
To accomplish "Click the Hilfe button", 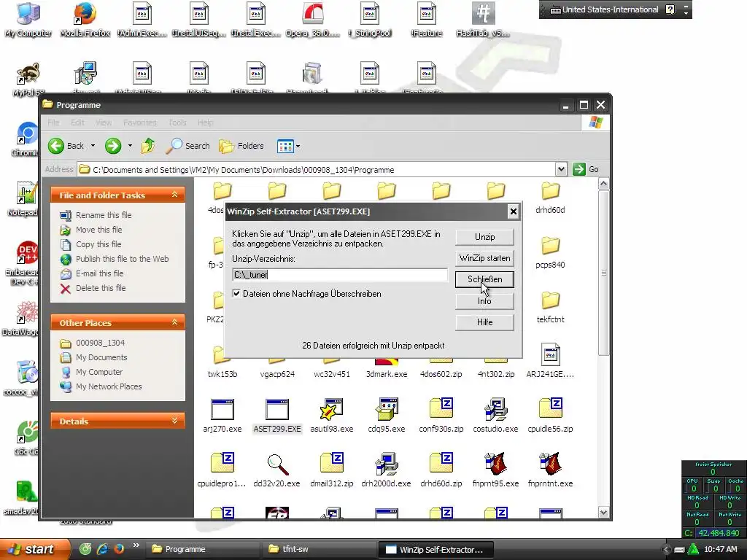I will (x=484, y=322).
